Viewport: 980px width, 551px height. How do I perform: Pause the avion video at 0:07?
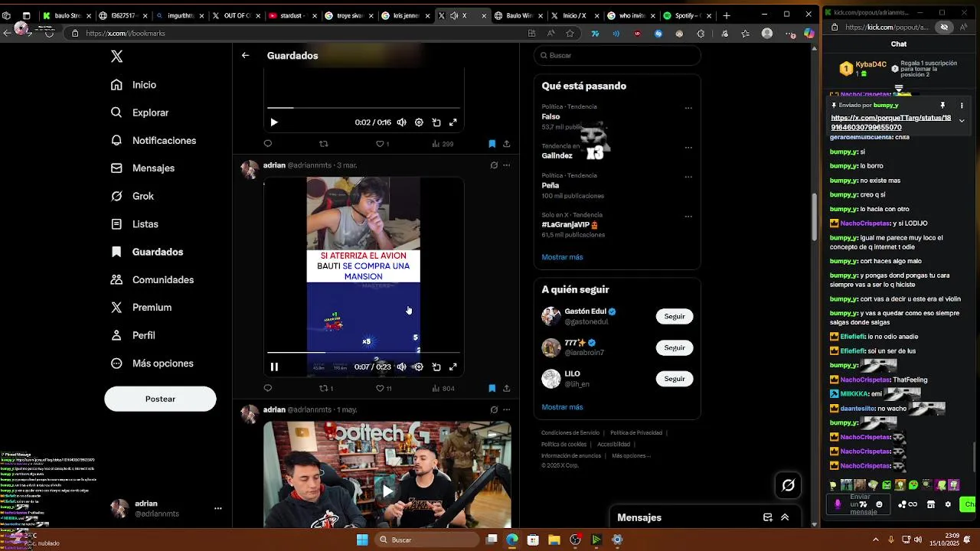274,367
